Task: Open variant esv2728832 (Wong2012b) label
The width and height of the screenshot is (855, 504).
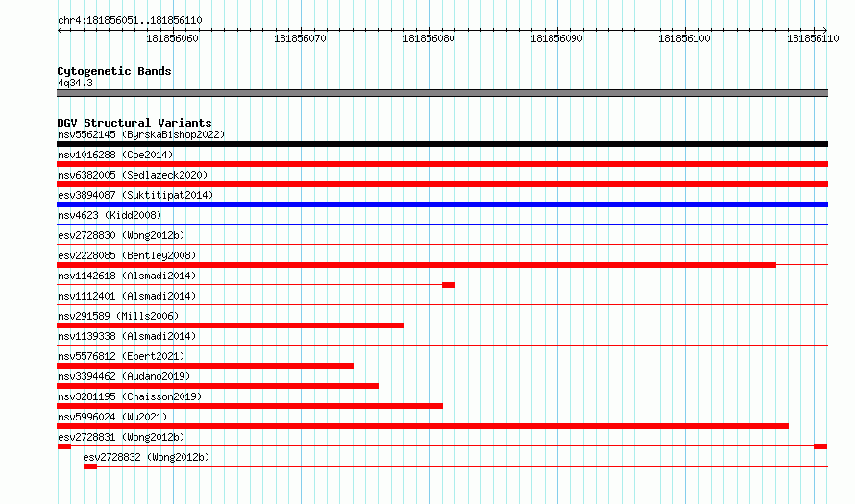Action: (146, 457)
